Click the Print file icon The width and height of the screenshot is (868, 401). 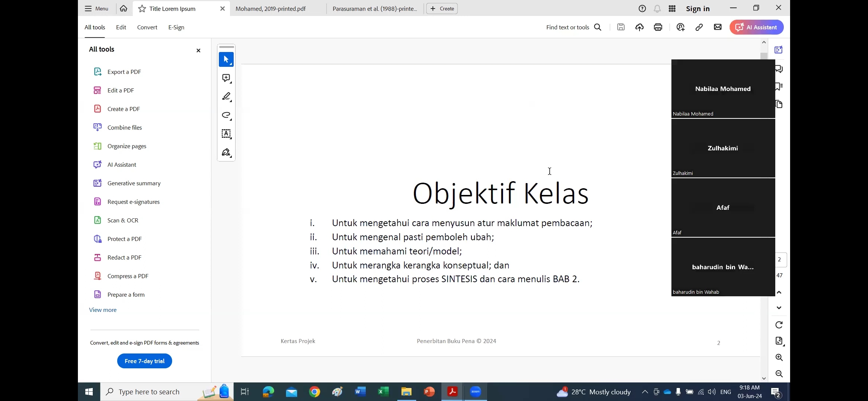pos(658,27)
